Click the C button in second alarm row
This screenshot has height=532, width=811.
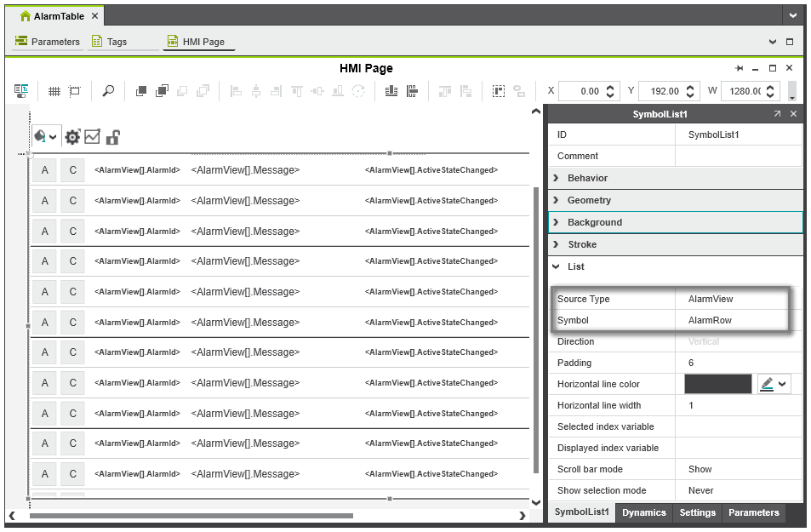click(x=72, y=201)
